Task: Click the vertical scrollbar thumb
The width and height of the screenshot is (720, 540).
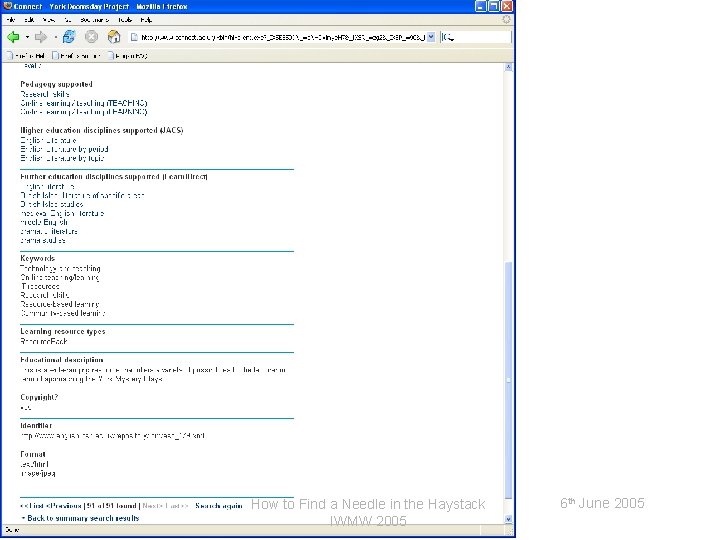Action: coord(508,380)
